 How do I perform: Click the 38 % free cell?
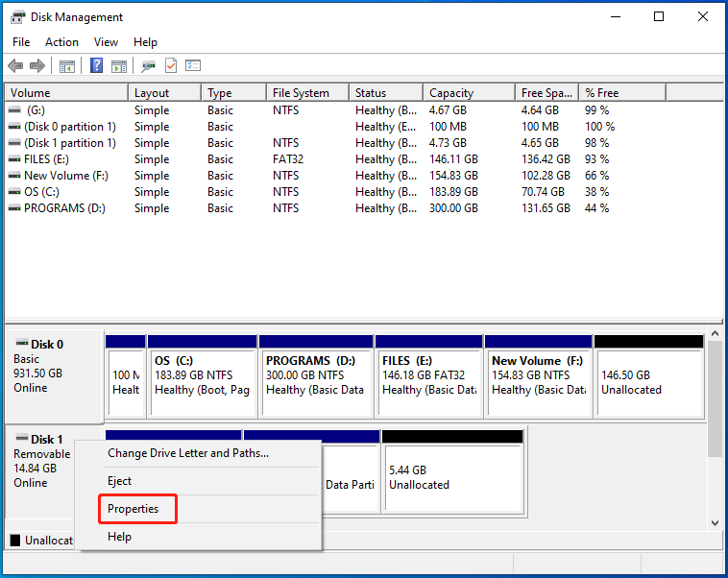point(596,192)
